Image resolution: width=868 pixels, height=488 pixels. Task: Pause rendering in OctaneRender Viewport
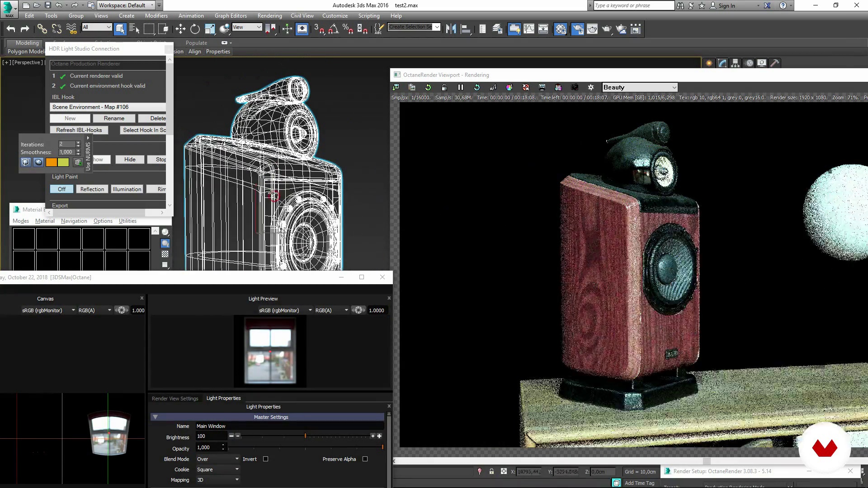tap(460, 87)
